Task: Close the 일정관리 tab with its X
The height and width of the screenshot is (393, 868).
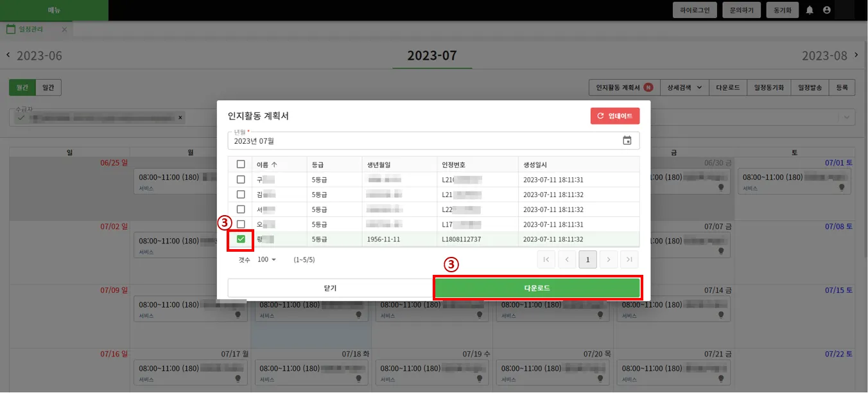Action: [64, 30]
